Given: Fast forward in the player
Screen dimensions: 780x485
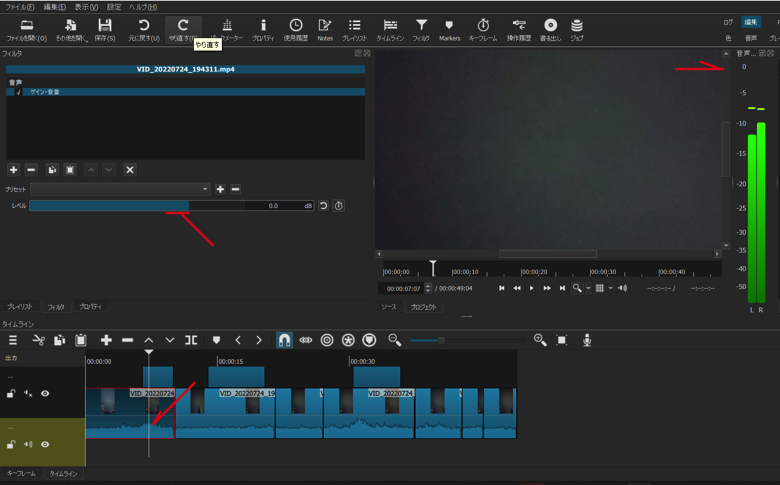Looking at the screenshot, I should [x=547, y=288].
